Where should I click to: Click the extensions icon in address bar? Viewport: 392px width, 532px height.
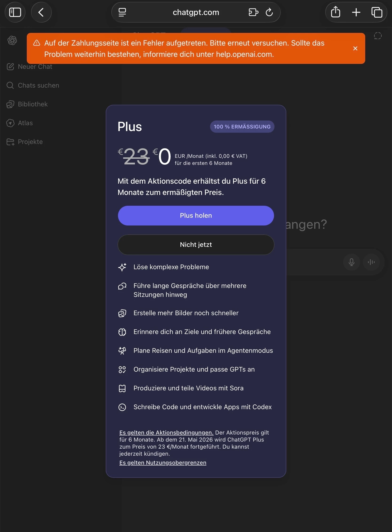253,12
